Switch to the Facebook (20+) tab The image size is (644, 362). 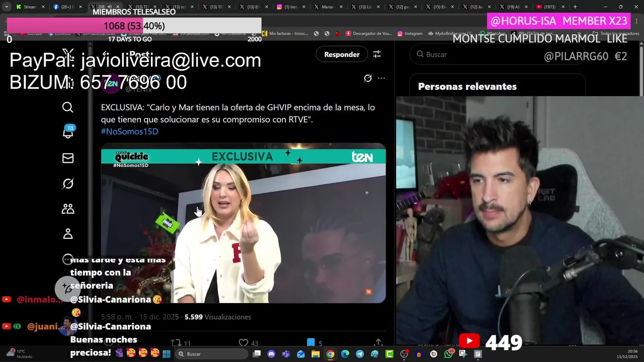click(x=67, y=7)
